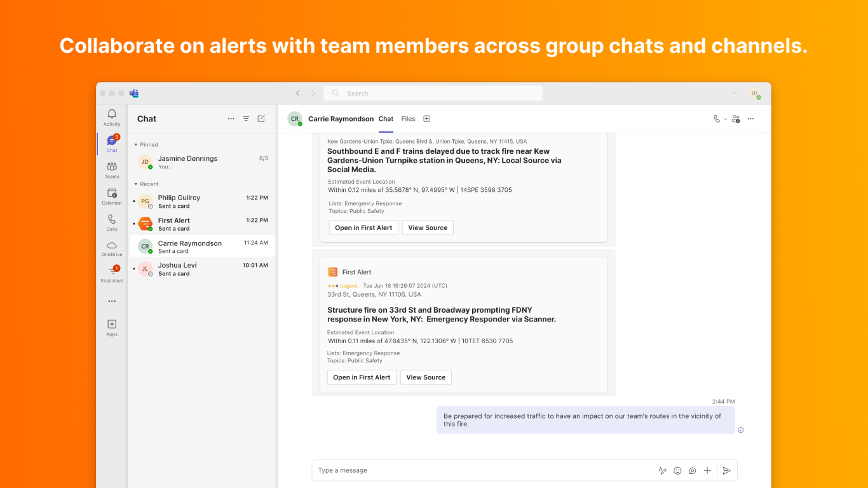Open Teams in the sidebar
The width and height of the screenshot is (868, 488).
coord(112,170)
